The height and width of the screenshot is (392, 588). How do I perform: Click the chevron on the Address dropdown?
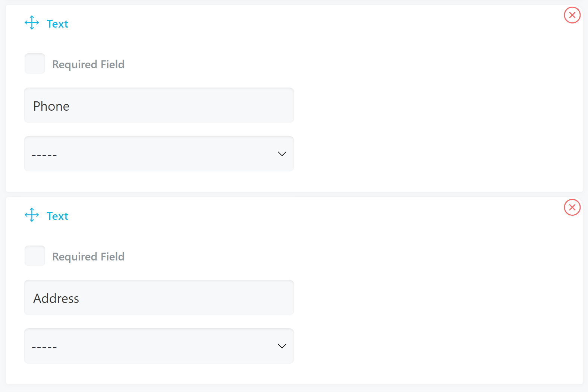tap(282, 346)
